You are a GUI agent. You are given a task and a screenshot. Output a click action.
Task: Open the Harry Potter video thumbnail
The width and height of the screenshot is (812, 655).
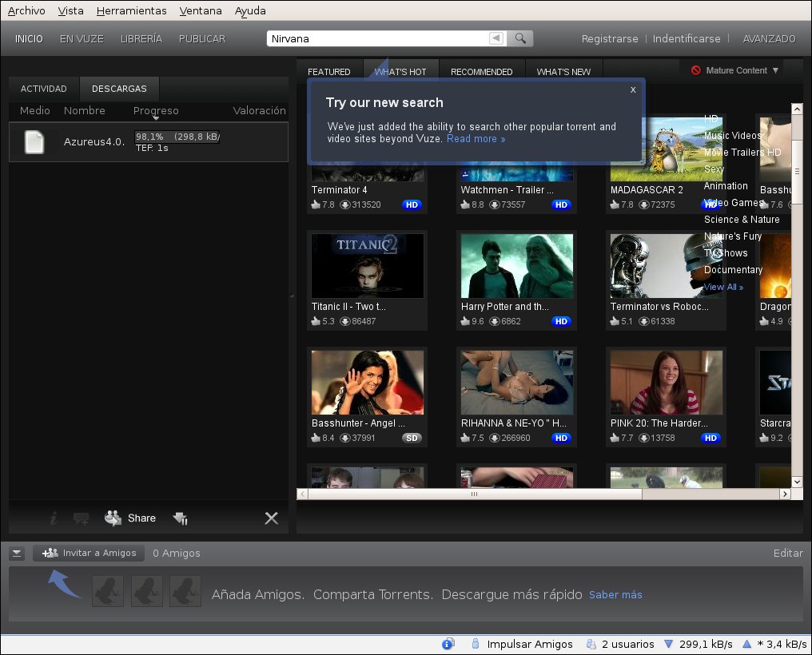[x=517, y=266]
